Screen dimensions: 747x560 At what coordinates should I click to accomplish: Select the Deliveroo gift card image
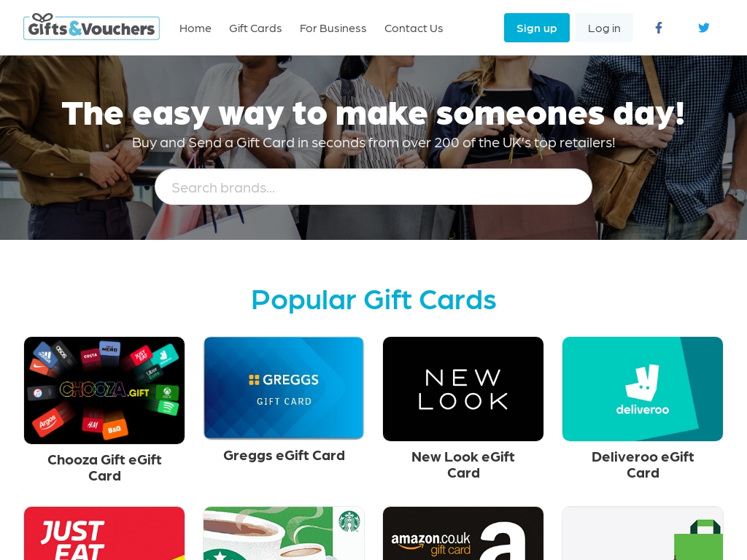pos(642,389)
